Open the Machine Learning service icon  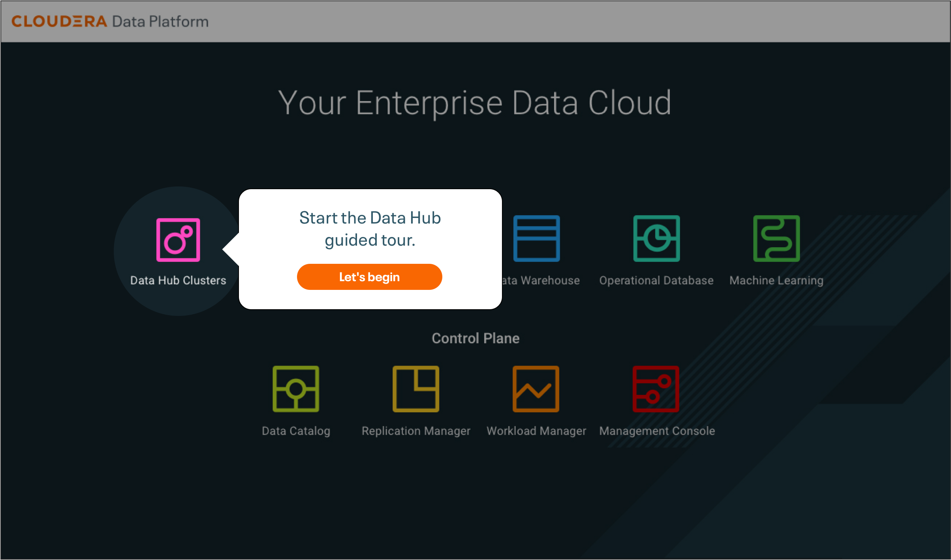click(x=776, y=239)
